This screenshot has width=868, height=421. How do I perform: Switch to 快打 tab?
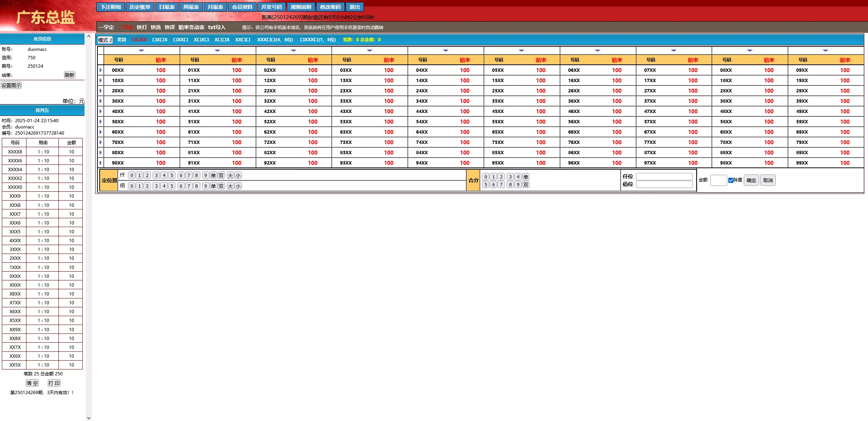click(142, 27)
